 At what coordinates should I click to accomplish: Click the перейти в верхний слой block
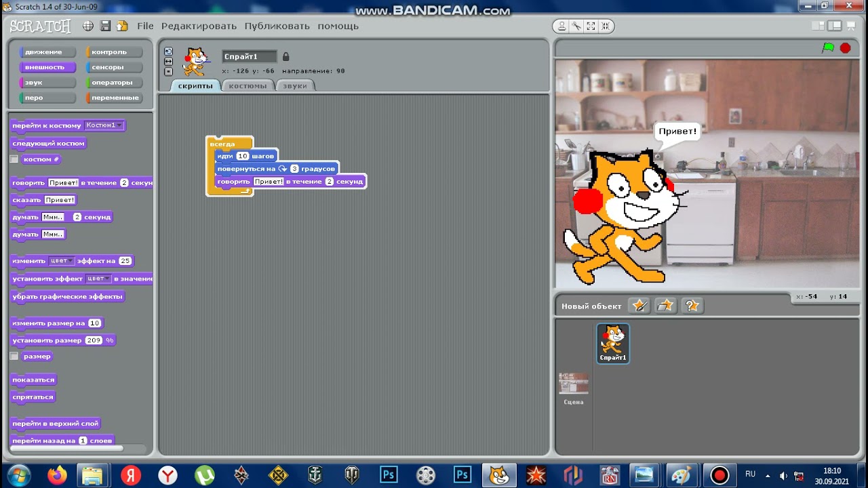56,424
